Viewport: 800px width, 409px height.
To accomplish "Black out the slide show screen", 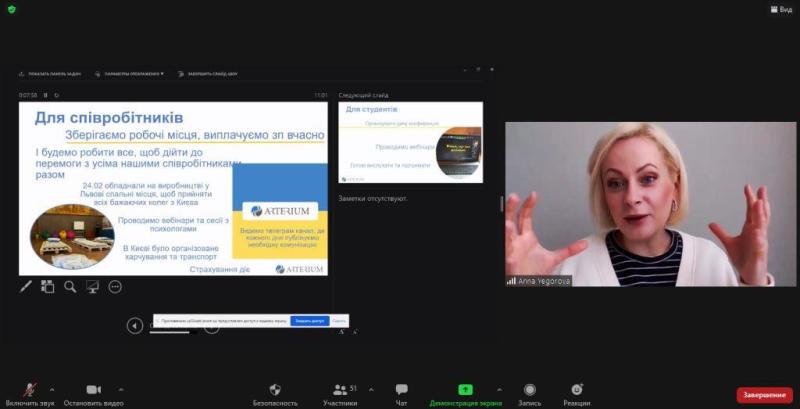I will [92, 287].
